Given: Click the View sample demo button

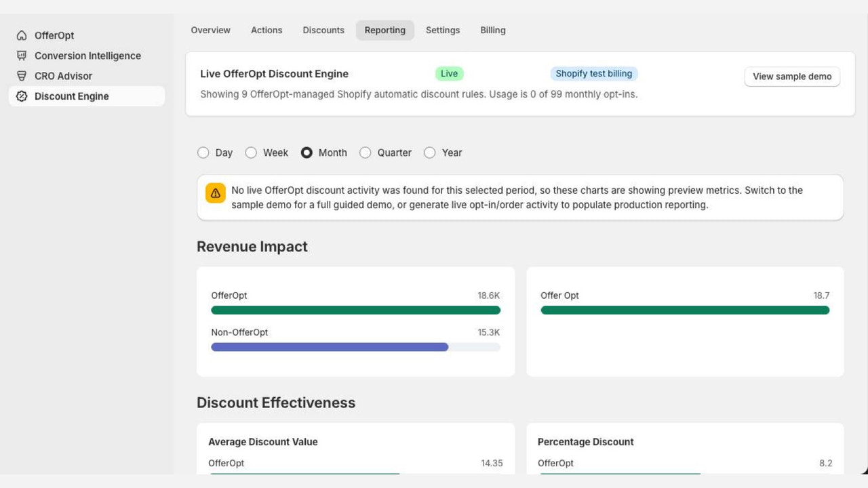Looking at the screenshot, I should pos(792,76).
